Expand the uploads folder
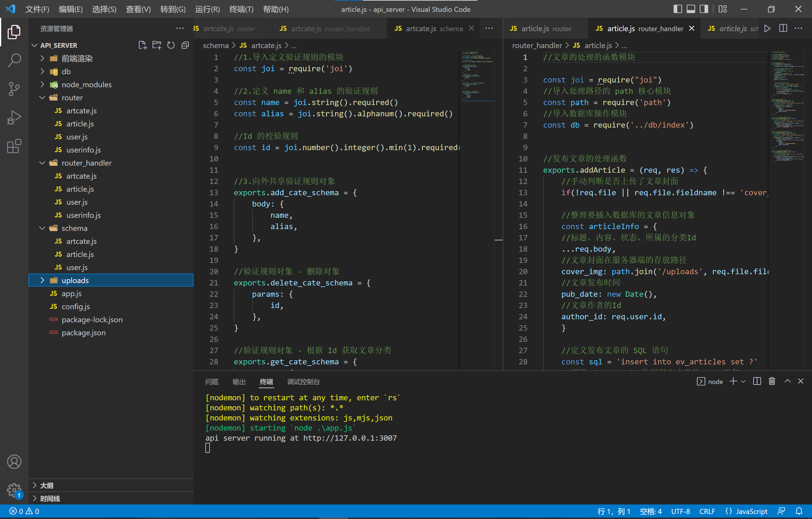 click(x=75, y=280)
